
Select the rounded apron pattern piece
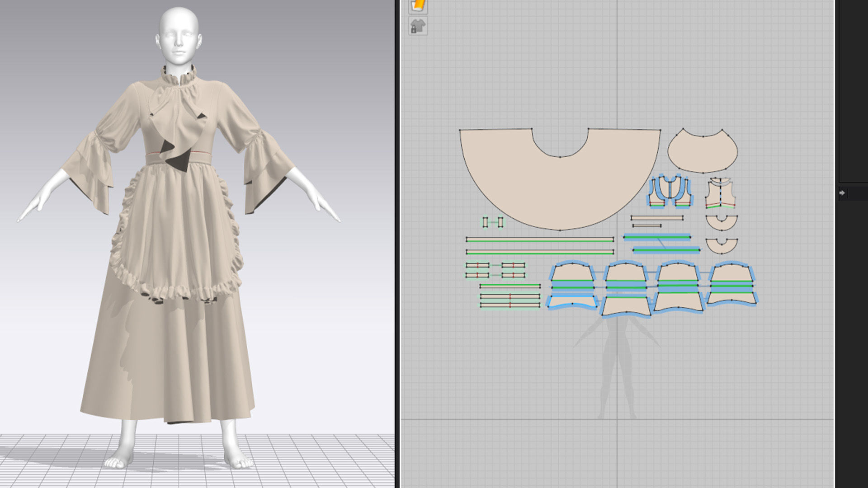703,151
